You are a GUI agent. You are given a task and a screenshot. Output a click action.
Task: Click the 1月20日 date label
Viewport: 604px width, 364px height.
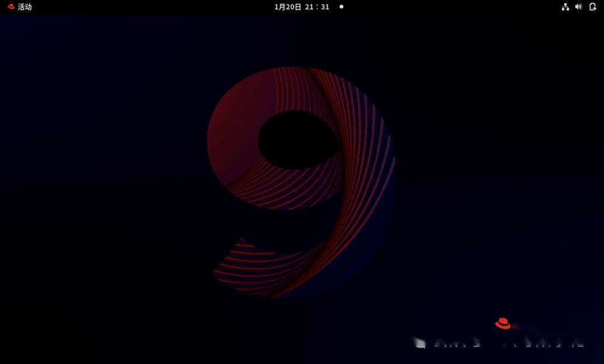pyautogui.click(x=286, y=7)
